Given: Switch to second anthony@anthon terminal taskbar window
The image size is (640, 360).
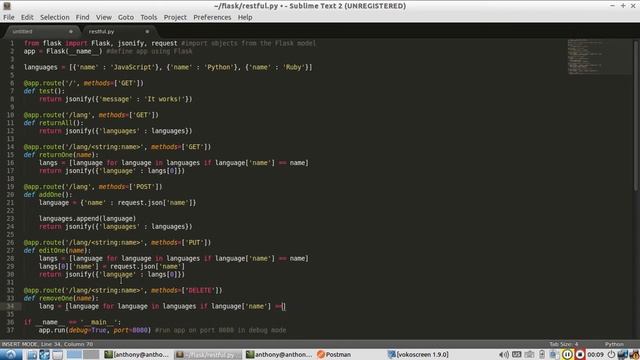Looking at the screenshot, I should coord(280,354).
